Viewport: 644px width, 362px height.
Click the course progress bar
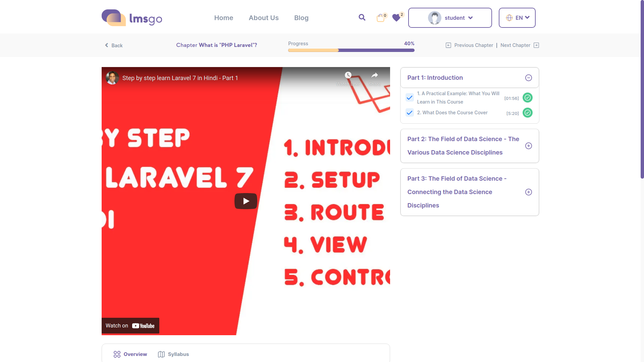tap(351, 50)
